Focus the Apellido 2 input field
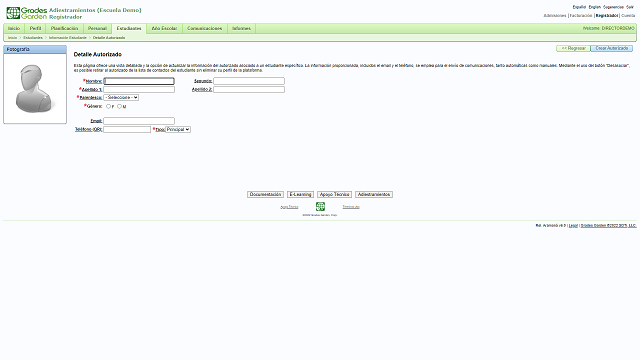 point(249,89)
